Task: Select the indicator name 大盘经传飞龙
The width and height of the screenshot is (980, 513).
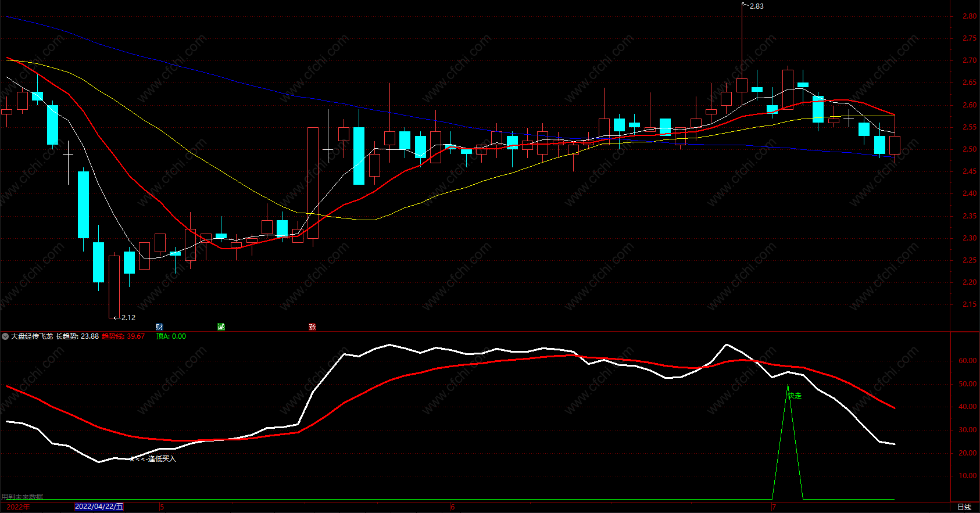Action: (x=32, y=336)
